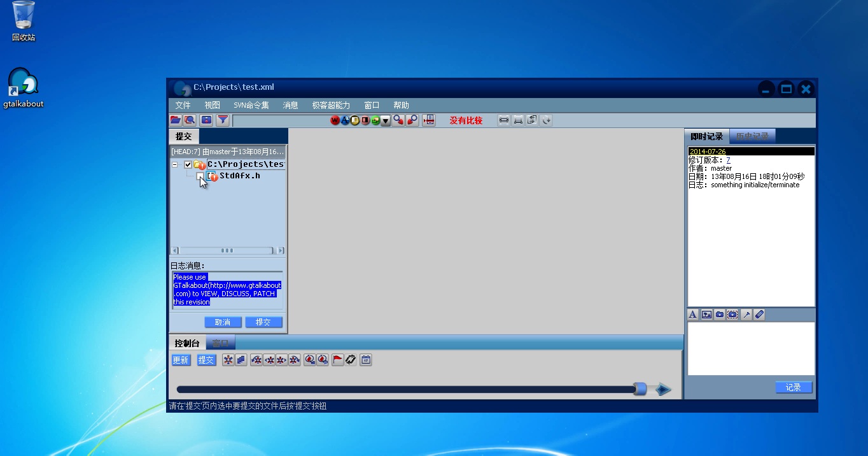Click star icon with left pointing arrow
868x456 pixels.
pos(269,360)
